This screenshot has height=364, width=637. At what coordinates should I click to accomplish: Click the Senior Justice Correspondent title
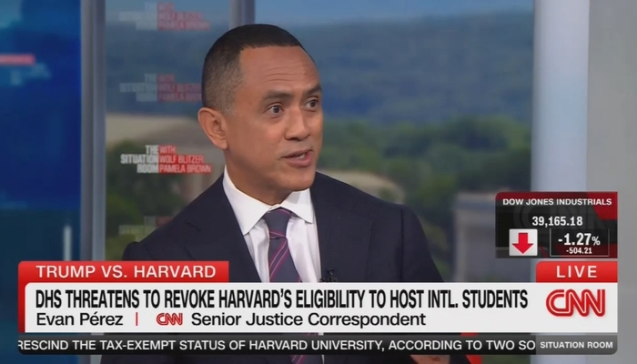pyautogui.click(x=308, y=319)
